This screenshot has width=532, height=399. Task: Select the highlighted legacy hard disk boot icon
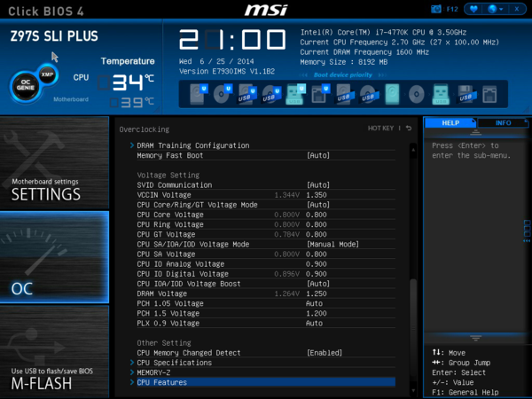392,94
